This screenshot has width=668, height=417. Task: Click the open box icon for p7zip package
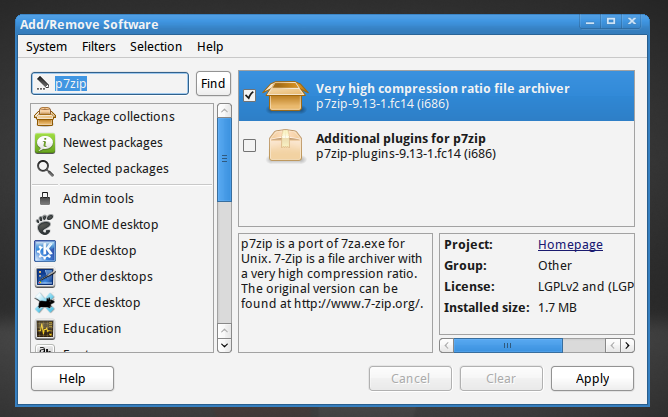click(x=285, y=96)
